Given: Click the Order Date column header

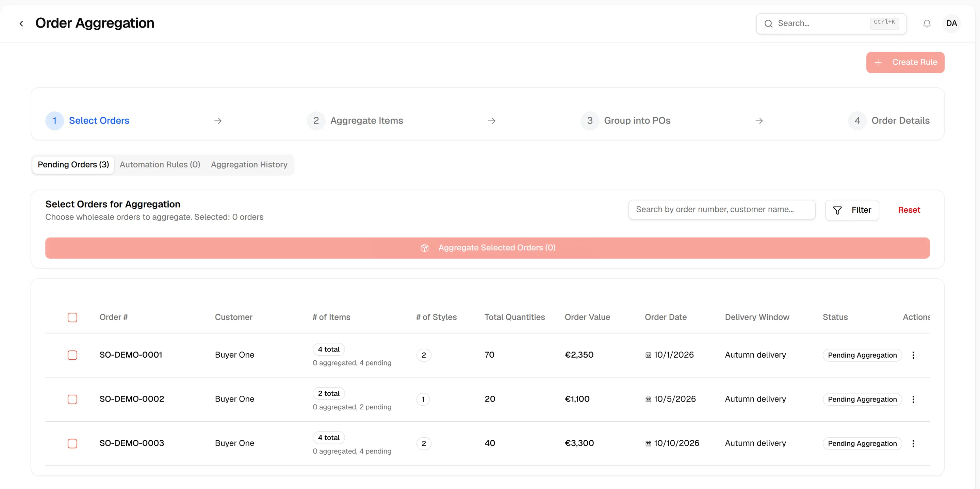Looking at the screenshot, I should click(665, 317).
